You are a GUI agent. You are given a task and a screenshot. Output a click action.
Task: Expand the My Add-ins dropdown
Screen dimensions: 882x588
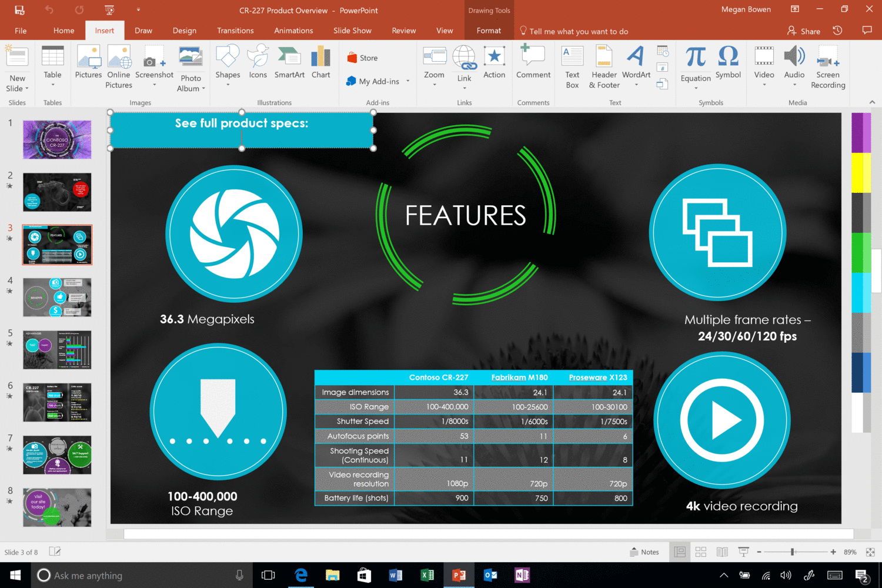407,81
